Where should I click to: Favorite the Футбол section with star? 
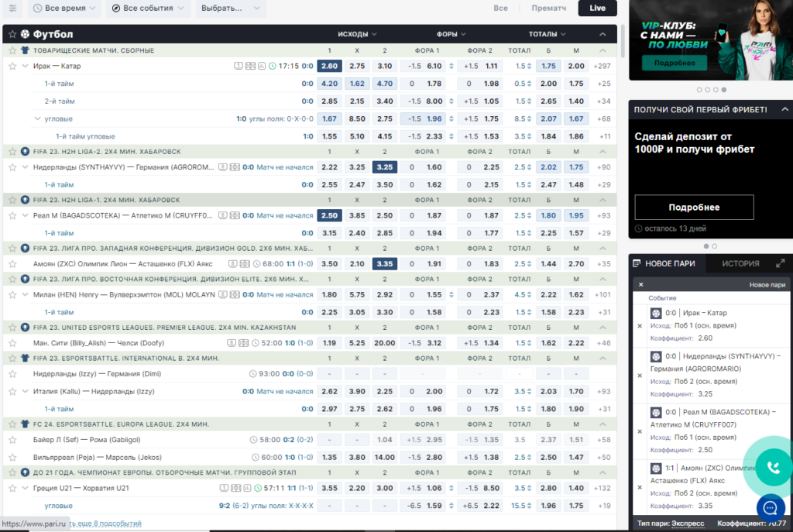[12, 34]
